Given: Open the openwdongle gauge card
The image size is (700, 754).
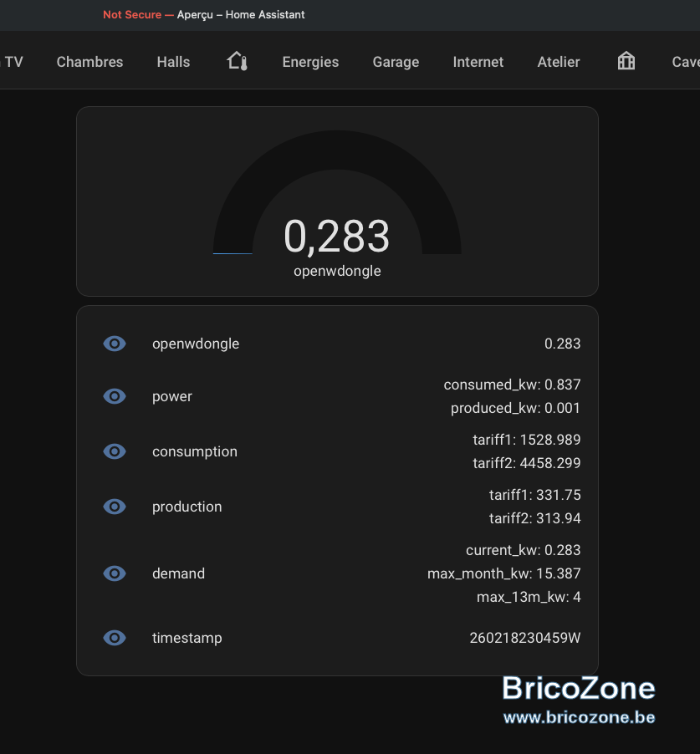Looking at the screenshot, I should [x=337, y=201].
